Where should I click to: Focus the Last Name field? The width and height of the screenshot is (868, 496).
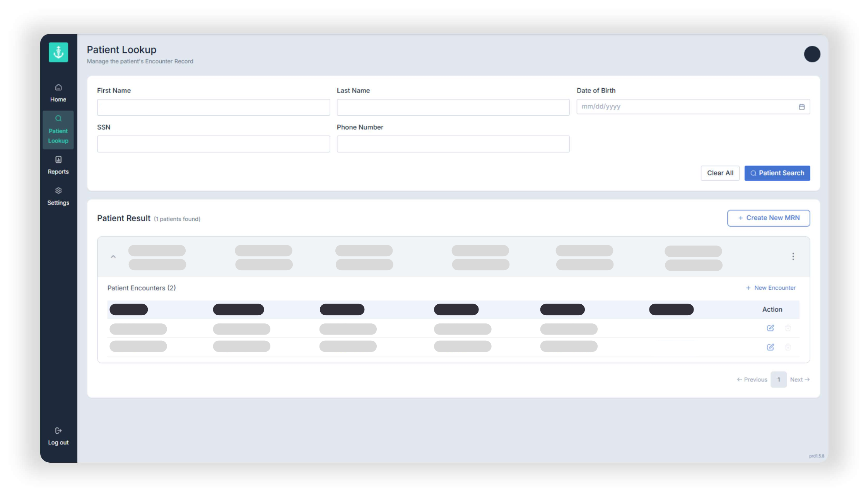click(x=453, y=107)
